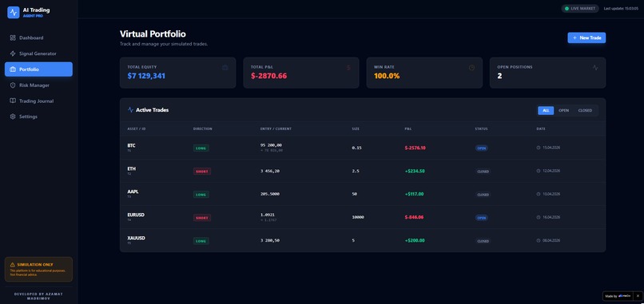Click the Win Rate clock icon
The height and width of the screenshot is (304, 644).
(x=471, y=68)
